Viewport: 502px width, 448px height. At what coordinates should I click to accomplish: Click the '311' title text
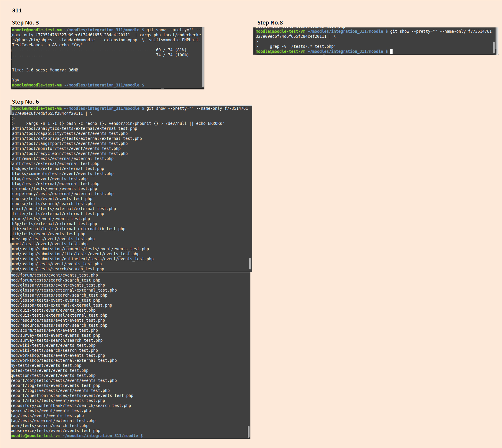[x=17, y=11]
